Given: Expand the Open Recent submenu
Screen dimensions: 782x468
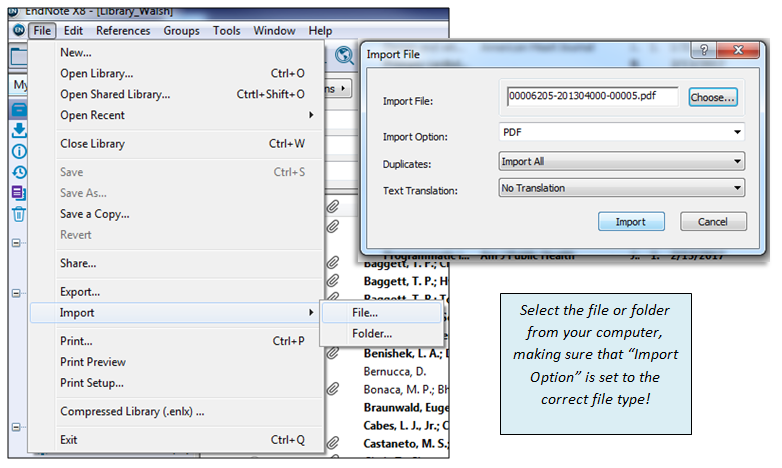Looking at the screenshot, I should pos(311,115).
